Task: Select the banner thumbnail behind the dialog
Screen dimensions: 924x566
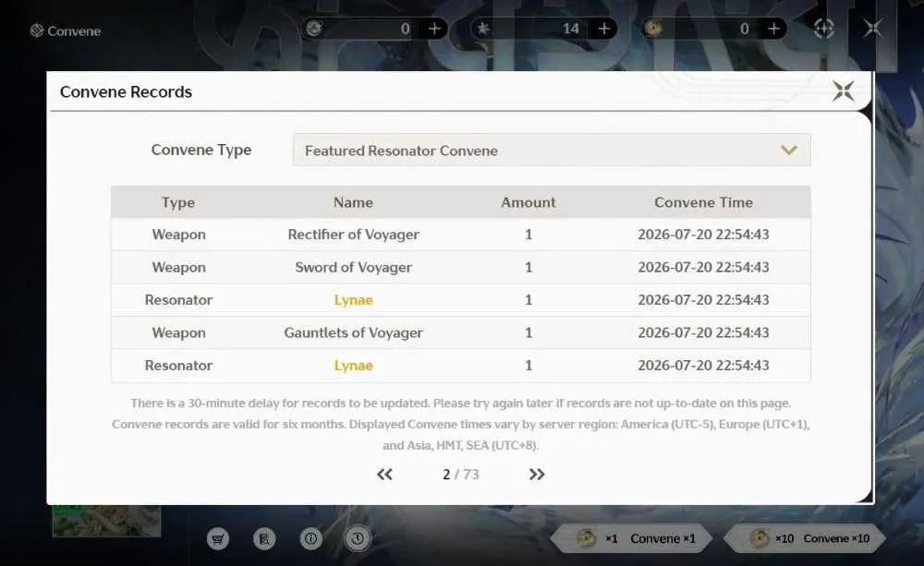Action: click(106, 521)
